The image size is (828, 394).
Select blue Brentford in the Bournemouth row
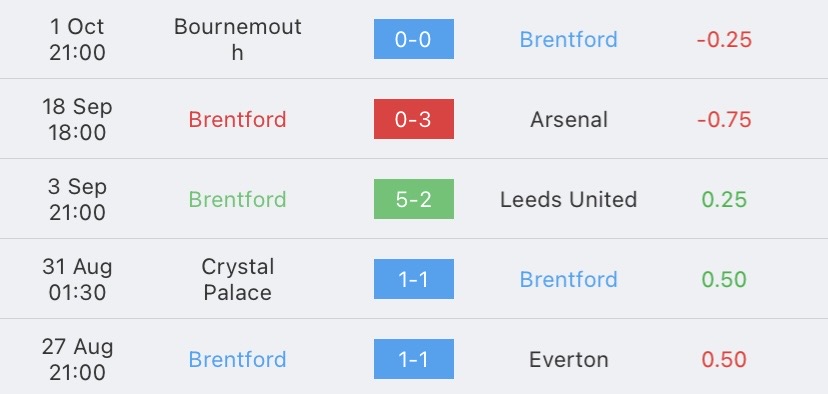569,40
